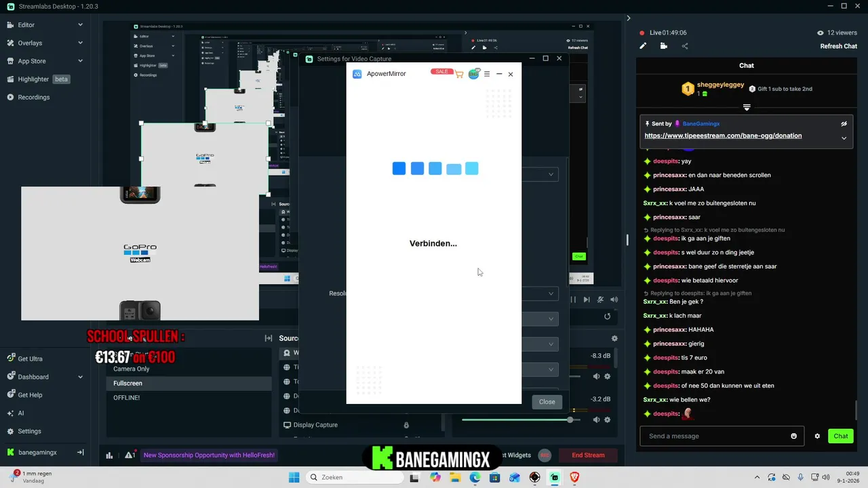Image resolution: width=868 pixels, height=488 pixels.
Task: Open the mixer settings gear
Action: (x=614, y=338)
